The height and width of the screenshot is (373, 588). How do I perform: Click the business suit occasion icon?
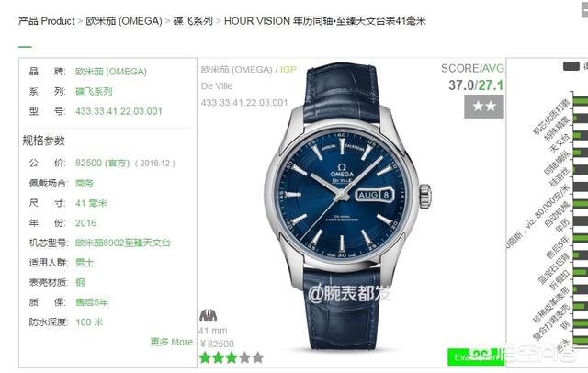pos(209,315)
